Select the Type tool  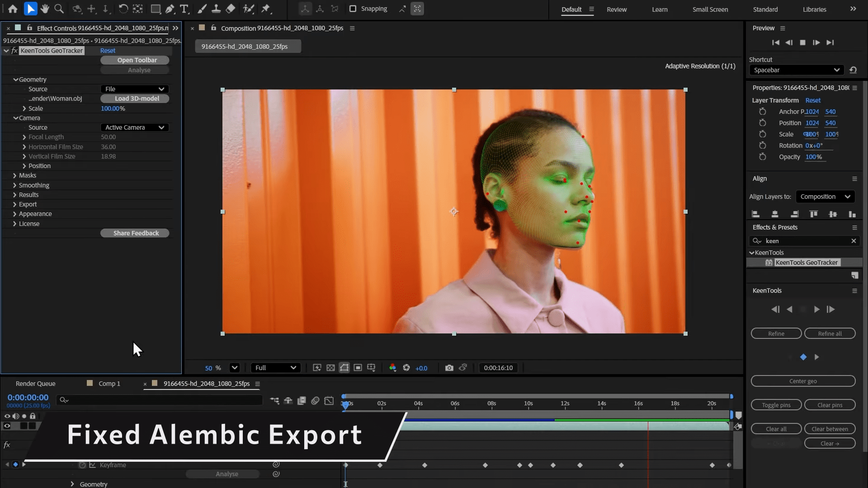[x=184, y=9]
